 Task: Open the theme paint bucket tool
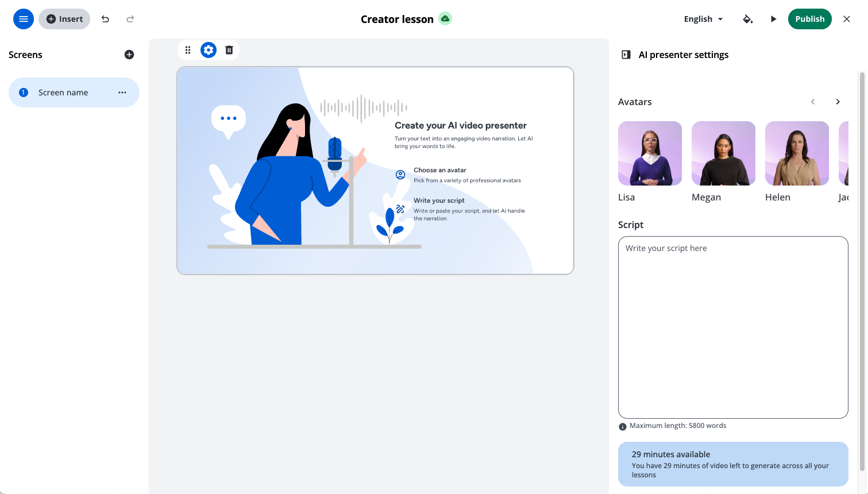pos(747,19)
